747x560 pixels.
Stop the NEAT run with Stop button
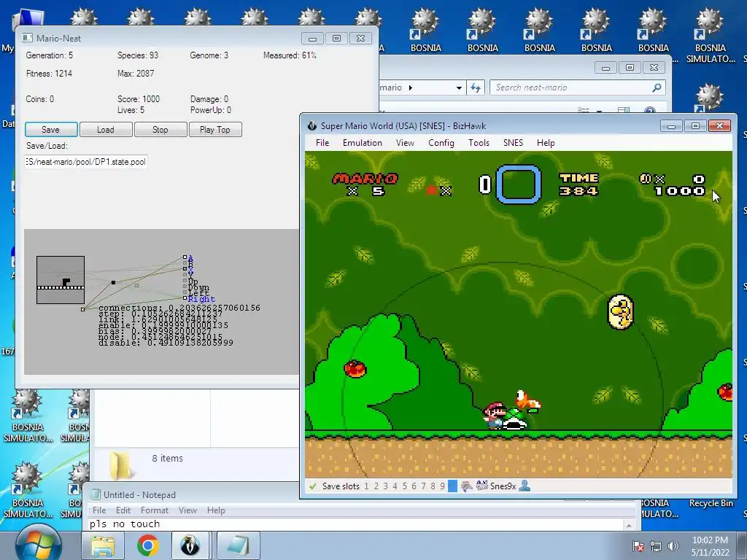(160, 130)
